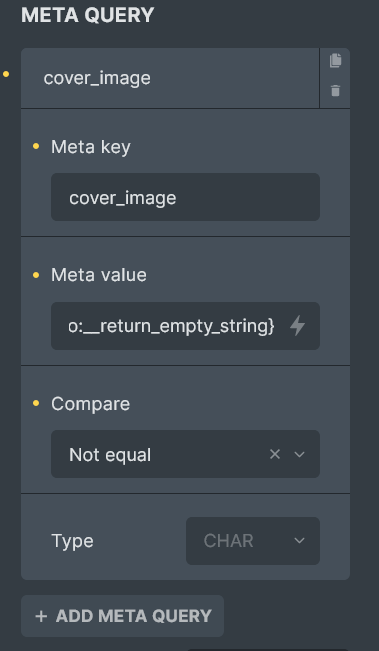
Task: Click the Meta value label
Action: point(99,275)
